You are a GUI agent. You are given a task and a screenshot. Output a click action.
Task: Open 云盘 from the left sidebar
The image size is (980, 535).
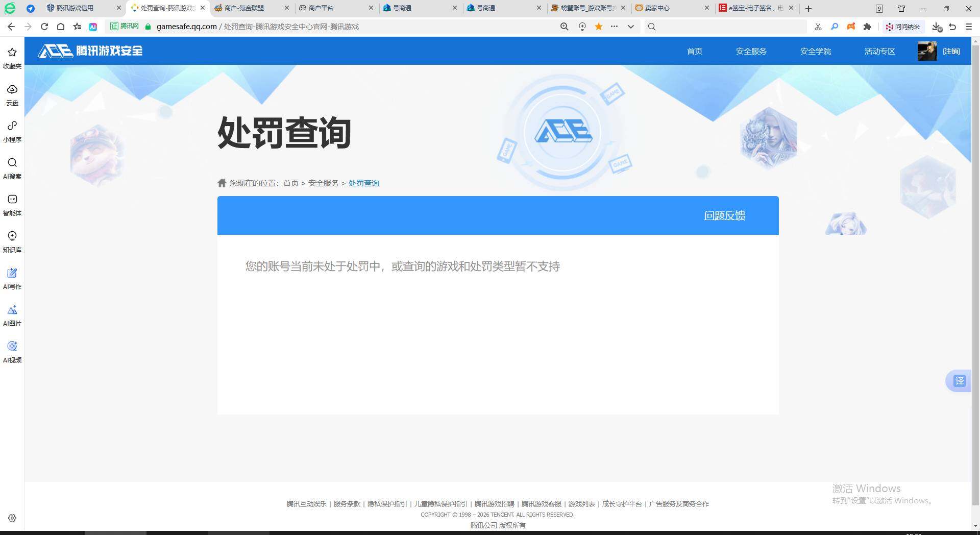[x=12, y=94]
